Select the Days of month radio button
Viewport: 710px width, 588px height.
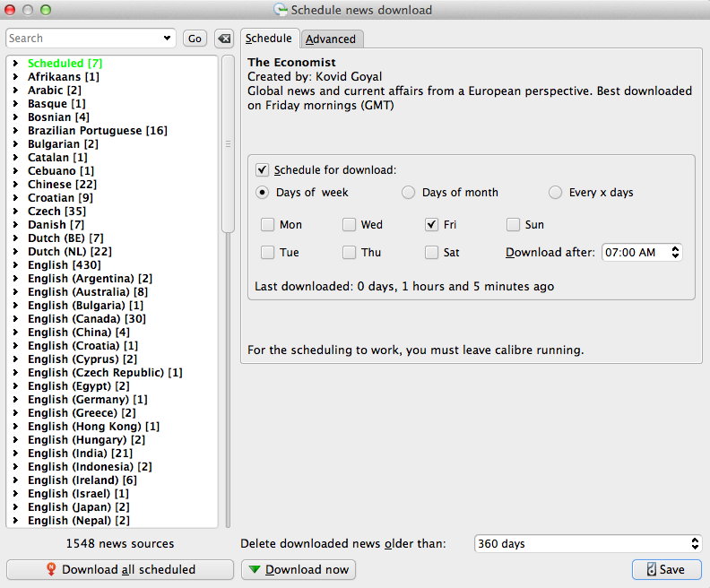click(408, 193)
